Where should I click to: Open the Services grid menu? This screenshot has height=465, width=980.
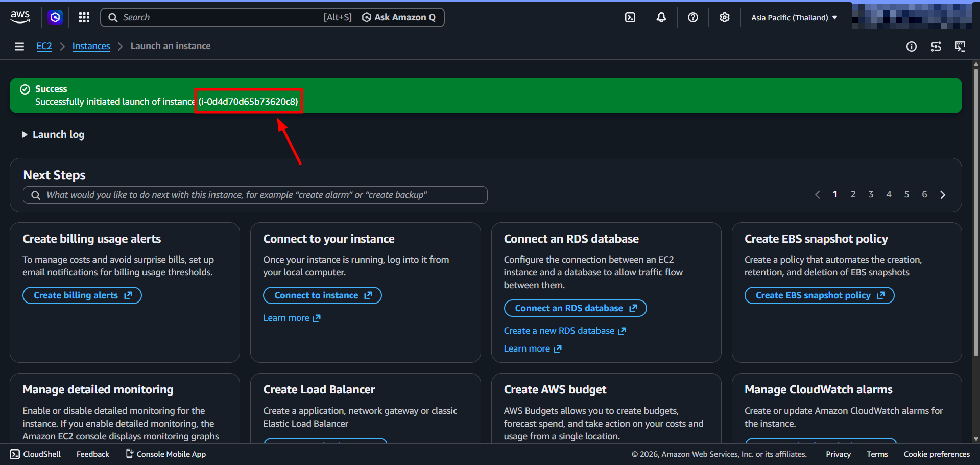click(84, 17)
